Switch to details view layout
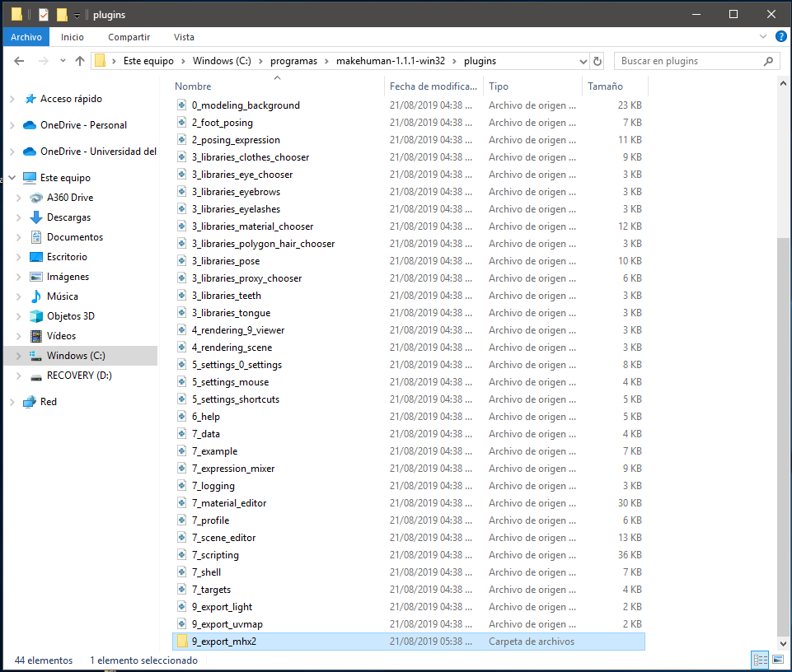The image size is (792, 672). (760, 660)
